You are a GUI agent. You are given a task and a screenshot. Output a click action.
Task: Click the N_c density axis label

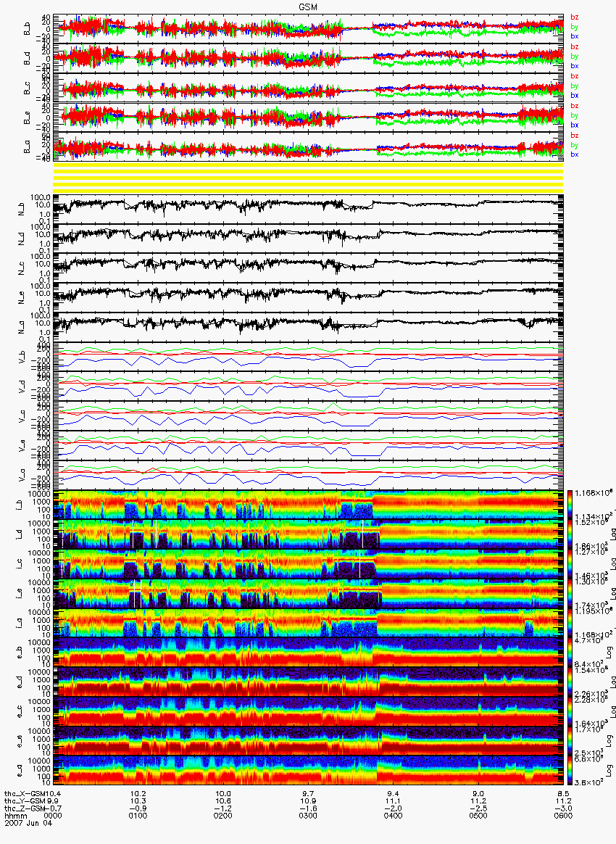22,268
